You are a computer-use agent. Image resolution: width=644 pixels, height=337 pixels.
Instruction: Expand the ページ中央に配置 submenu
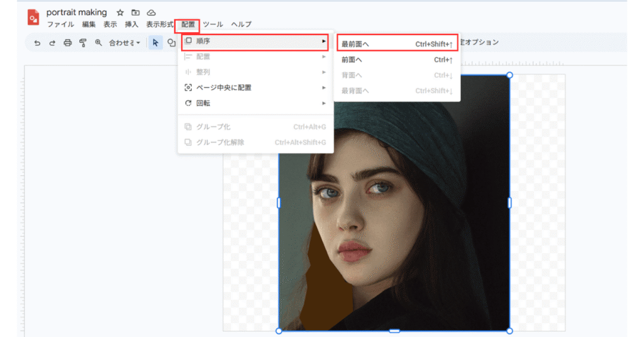255,88
